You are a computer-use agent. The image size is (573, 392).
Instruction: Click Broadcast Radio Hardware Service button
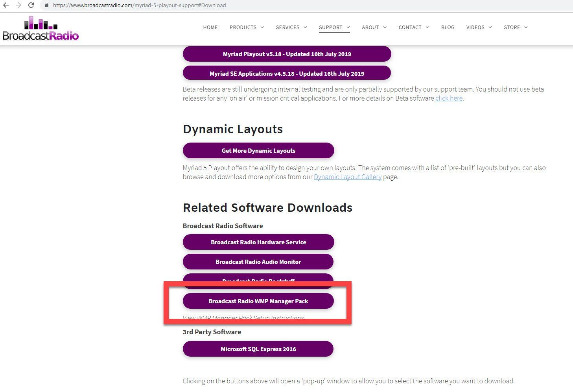coord(258,242)
